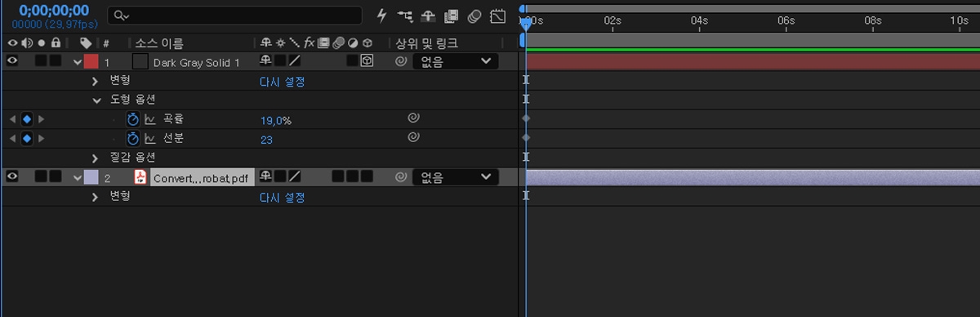This screenshot has width=980, height=317.
Task: Enable motion blur timeline switch
Action: tap(474, 16)
